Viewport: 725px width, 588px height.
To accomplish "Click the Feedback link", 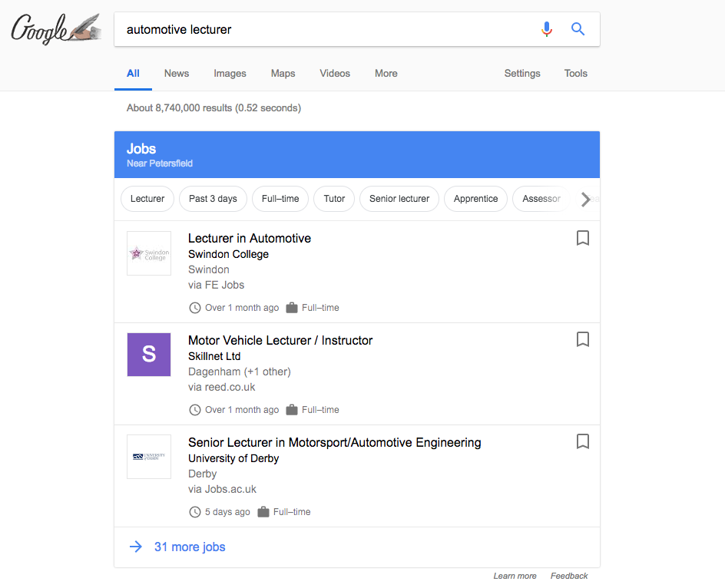I will 569,576.
